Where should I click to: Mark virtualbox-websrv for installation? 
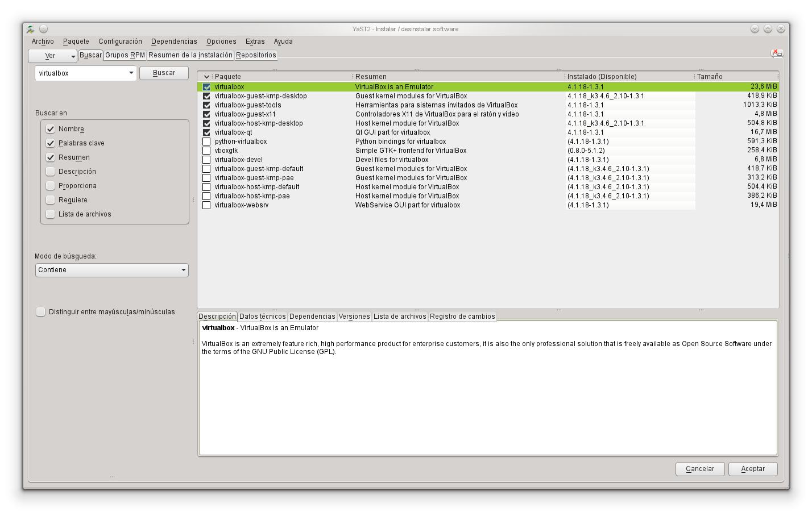206,205
